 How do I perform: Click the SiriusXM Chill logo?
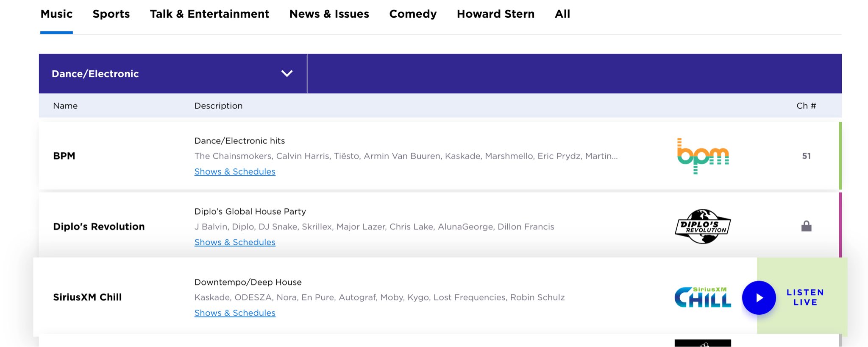click(x=703, y=297)
